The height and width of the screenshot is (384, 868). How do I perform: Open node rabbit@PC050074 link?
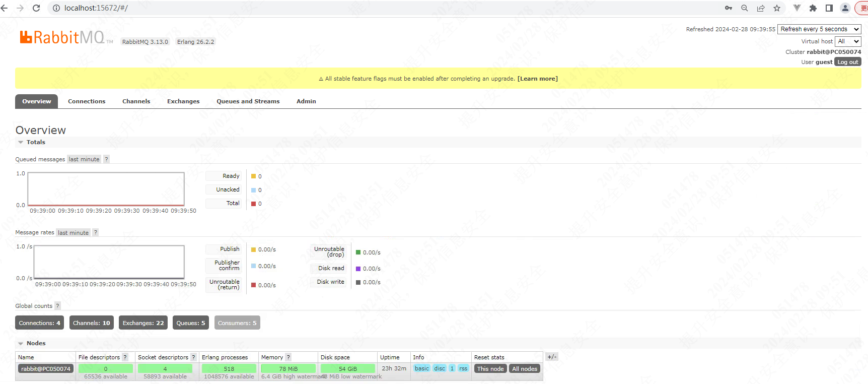[46, 369]
